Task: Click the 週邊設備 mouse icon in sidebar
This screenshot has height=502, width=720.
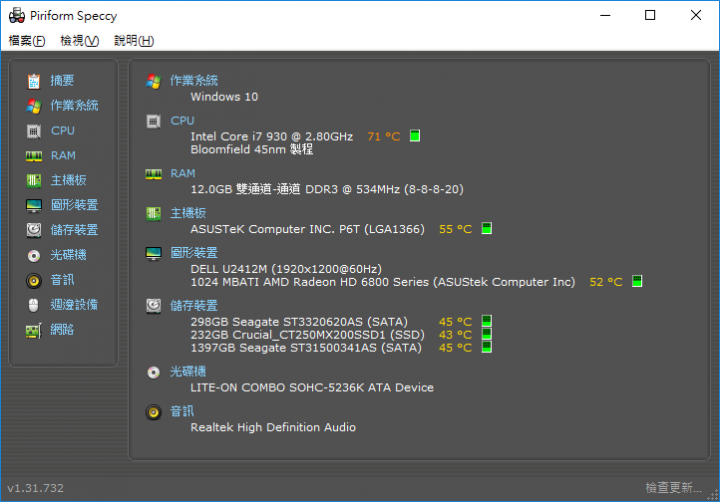Action: [x=34, y=305]
